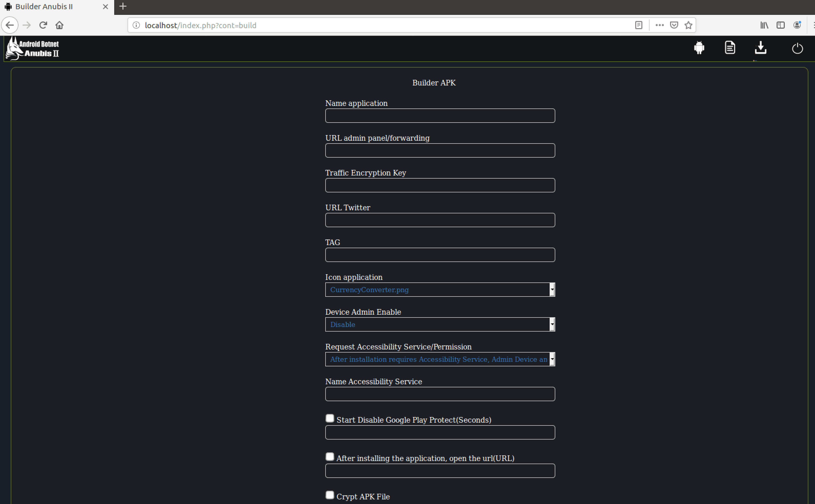This screenshot has width=815, height=504.
Task: Open the Icon application dropdown
Action: (440, 290)
